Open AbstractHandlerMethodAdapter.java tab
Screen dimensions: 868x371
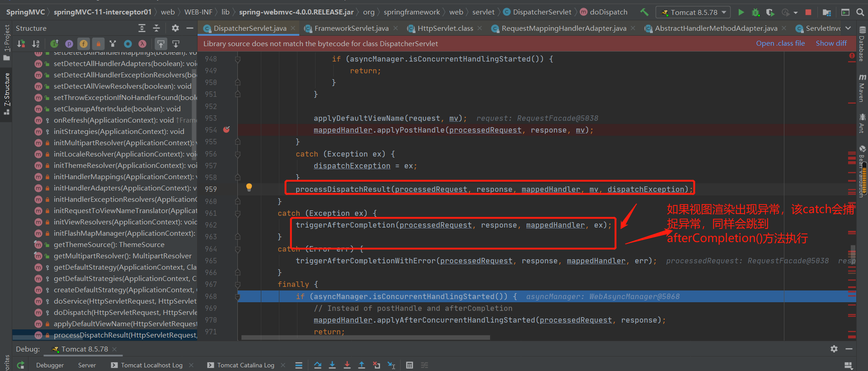coord(716,28)
